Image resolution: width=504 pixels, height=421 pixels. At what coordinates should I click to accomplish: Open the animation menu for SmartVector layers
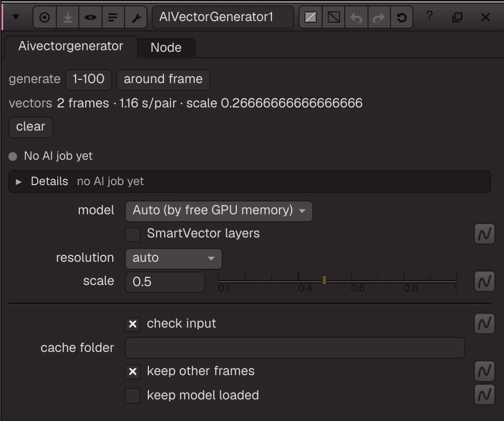click(x=484, y=234)
